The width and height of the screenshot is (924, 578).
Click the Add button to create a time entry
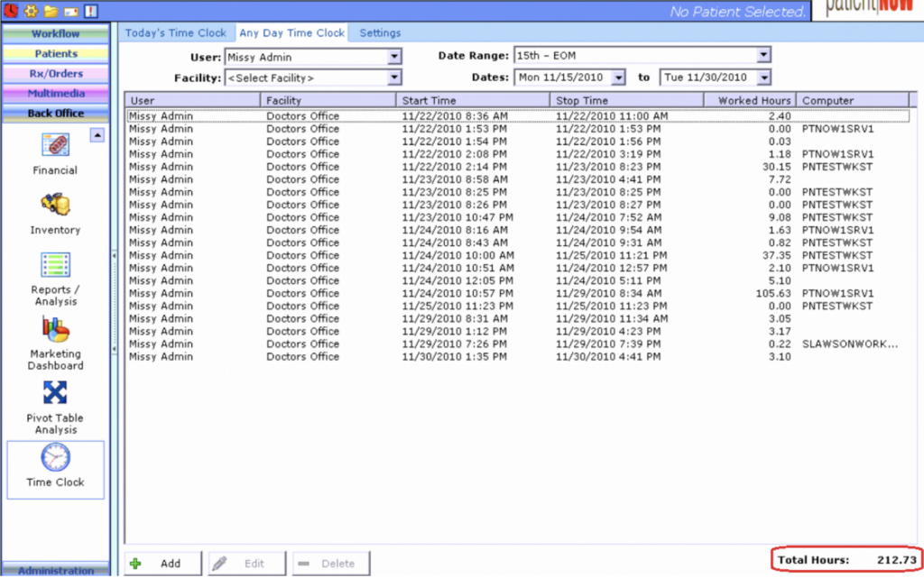[x=162, y=563]
